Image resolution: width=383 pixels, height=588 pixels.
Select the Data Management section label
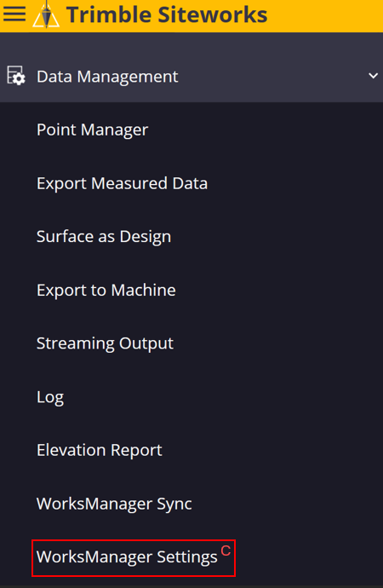tap(107, 77)
